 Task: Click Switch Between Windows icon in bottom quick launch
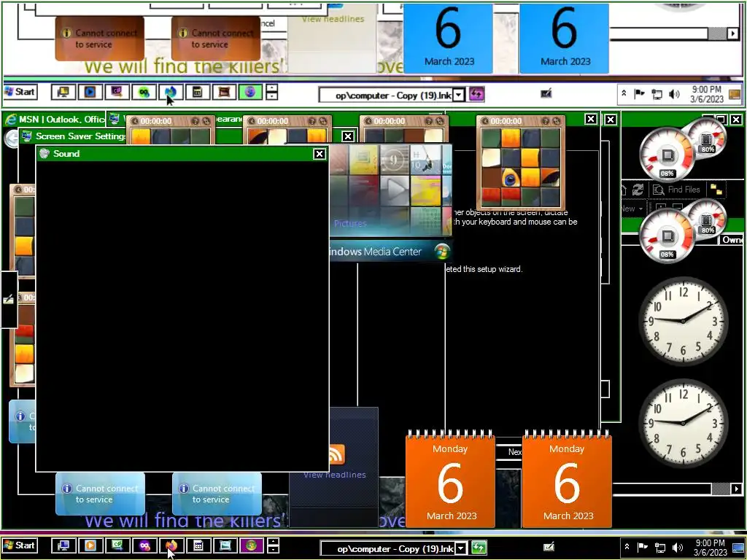pyautogui.click(x=225, y=545)
